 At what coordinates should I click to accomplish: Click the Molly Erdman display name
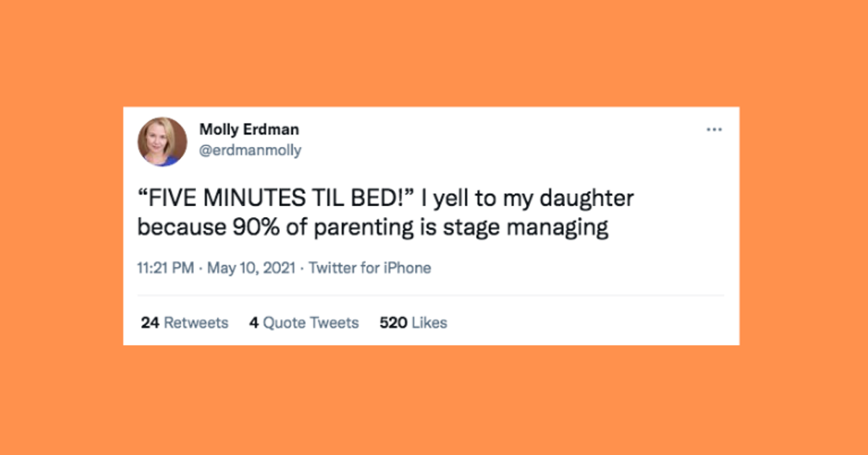click(x=249, y=129)
